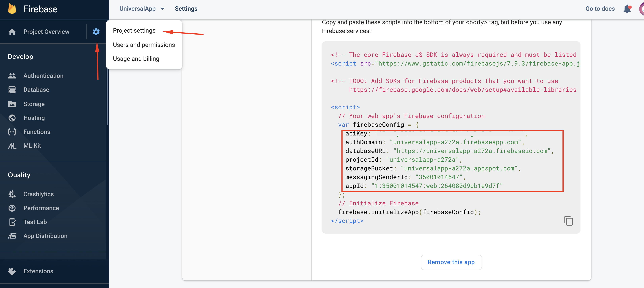Screen dimensions: 644x288
Task: Click the ML Kit icon
Action: click(x=12, y=146)
